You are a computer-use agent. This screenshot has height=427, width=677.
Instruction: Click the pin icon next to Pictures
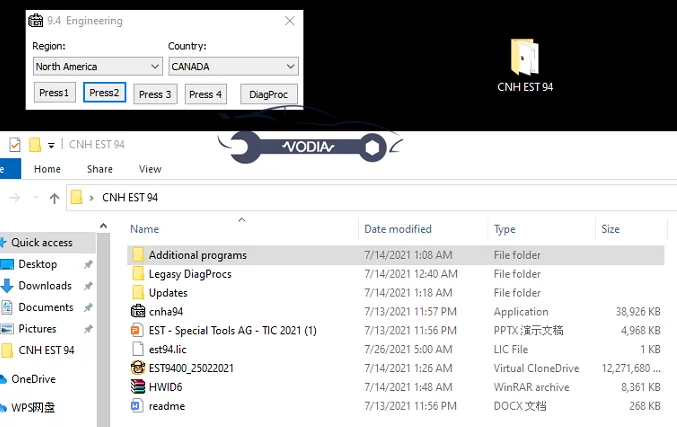click(x=88, y=329)
